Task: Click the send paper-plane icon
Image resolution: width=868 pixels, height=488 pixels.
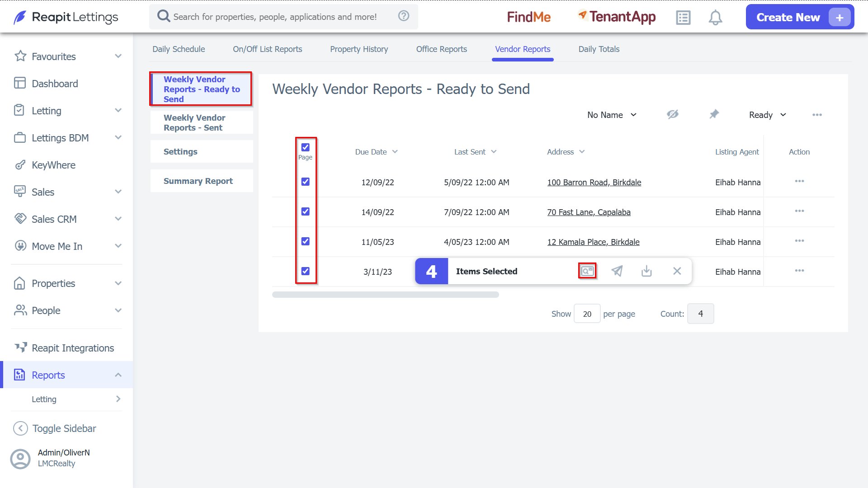Action: [x=617, y=271]
